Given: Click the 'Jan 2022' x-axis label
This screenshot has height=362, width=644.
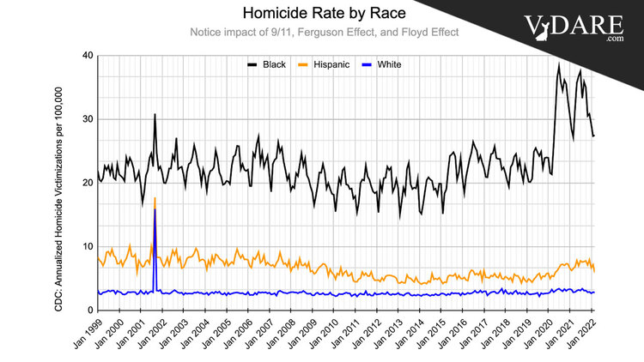Looking at the screenshot, I should [581, 333].
